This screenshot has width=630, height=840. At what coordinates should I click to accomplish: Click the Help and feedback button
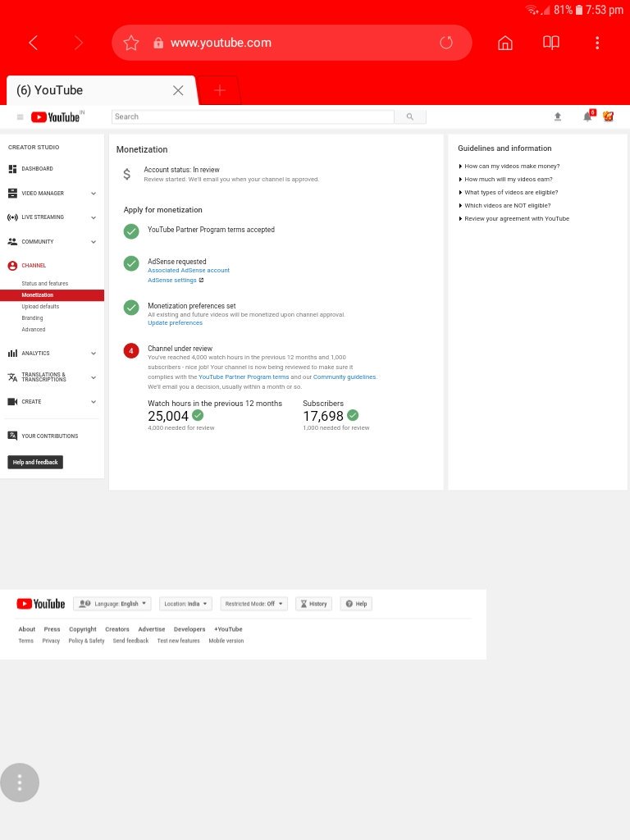click(x=35, y=463)
